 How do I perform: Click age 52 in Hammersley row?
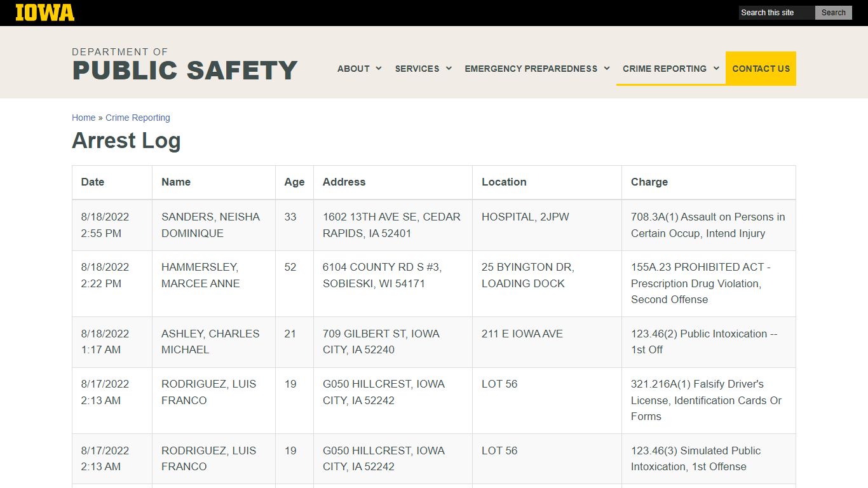click(290, 267)
